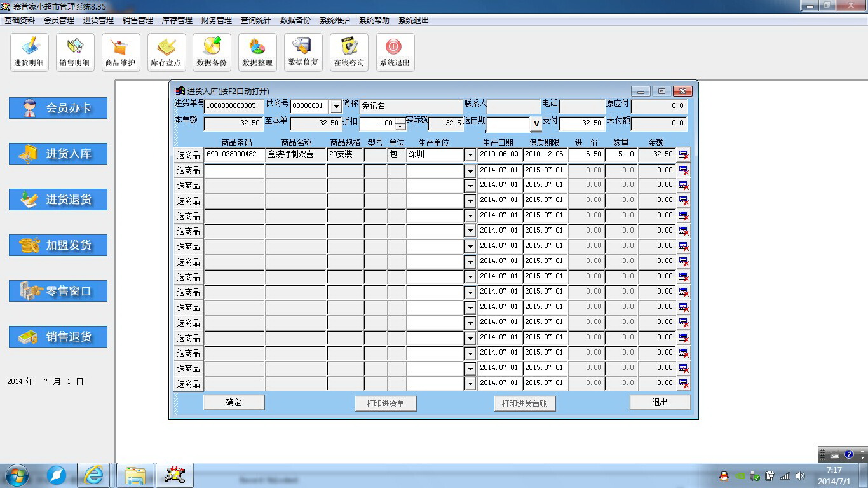Open the 会员管理 menu

[59, 20]
